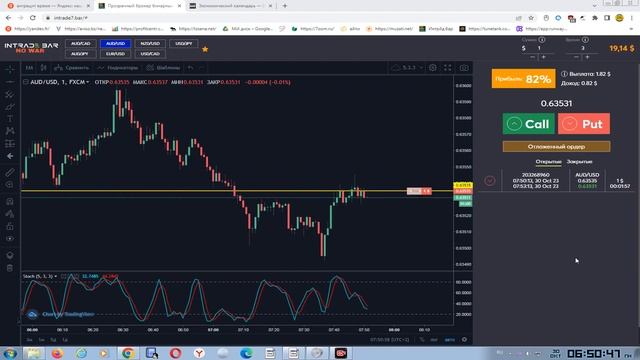Viewport: 640px width, 360px height.
Task: Click the time info icon
Action: 585,40
